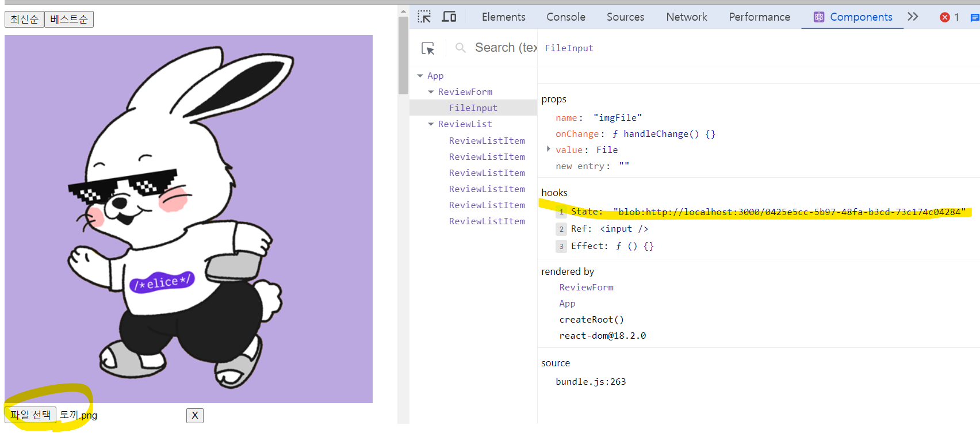Viewport: 980px width, 433px height.
Task: Open the bundle.js:263 source link
Action: (x=591, y=382)
